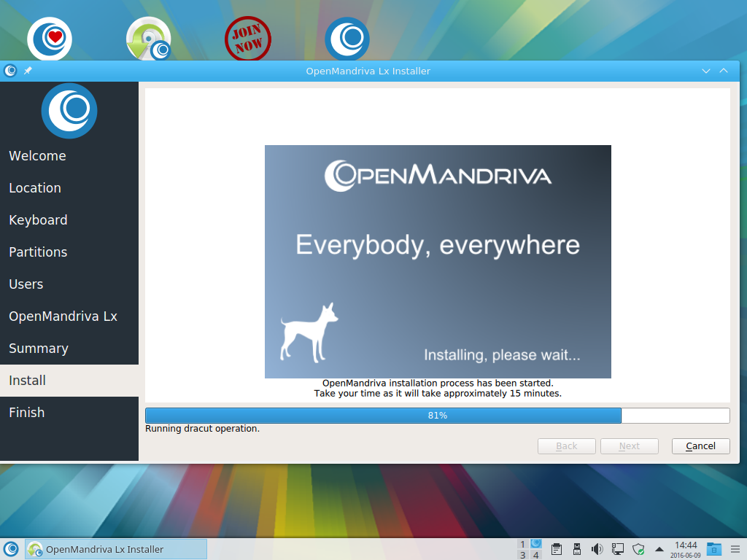Click the installation progress bar at 81%
Viewport: 747px width, 560px height.
click(x=437, y=416)
